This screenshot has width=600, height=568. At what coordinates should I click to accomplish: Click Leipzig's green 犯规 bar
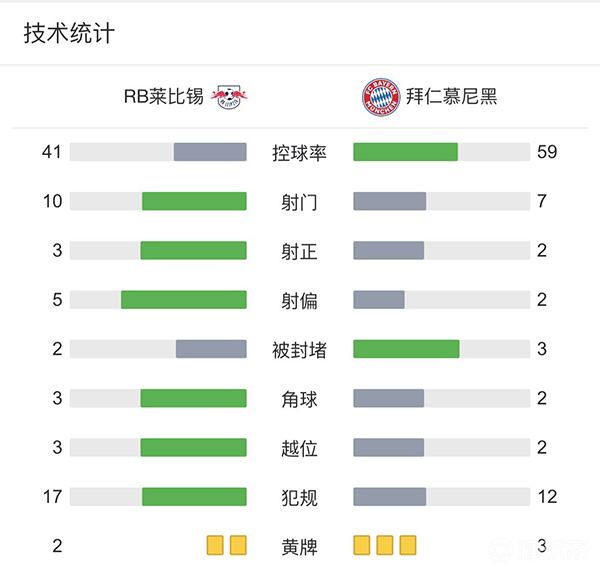194,496
